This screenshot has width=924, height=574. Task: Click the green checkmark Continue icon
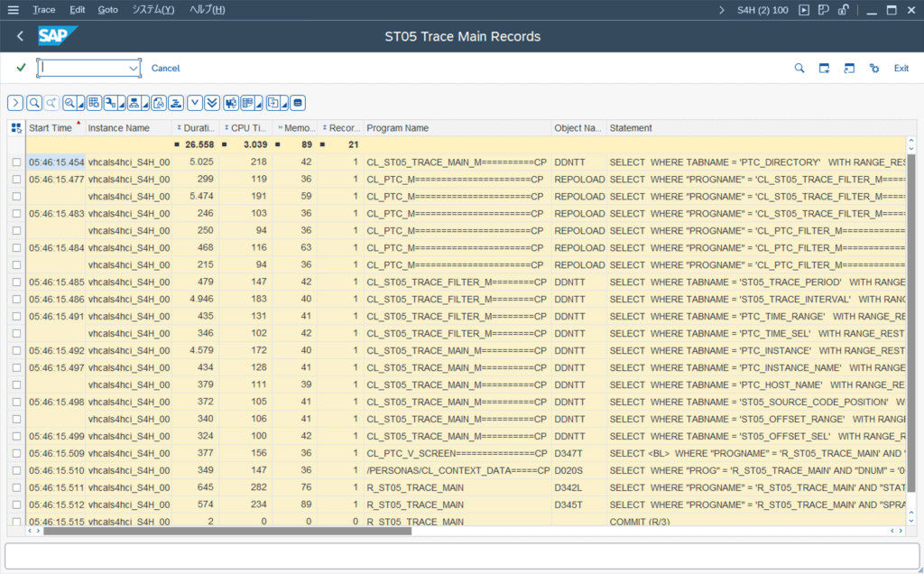[x=19, y=68]
